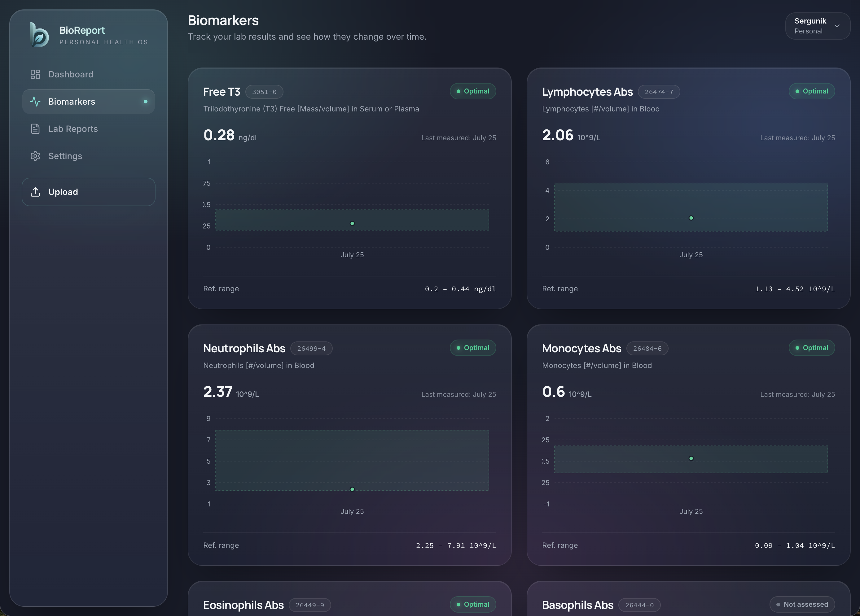Click Optimal badge on Monocytes Abs
The image size is (860, 616).
pyautogui.click(x=812, y=348)
